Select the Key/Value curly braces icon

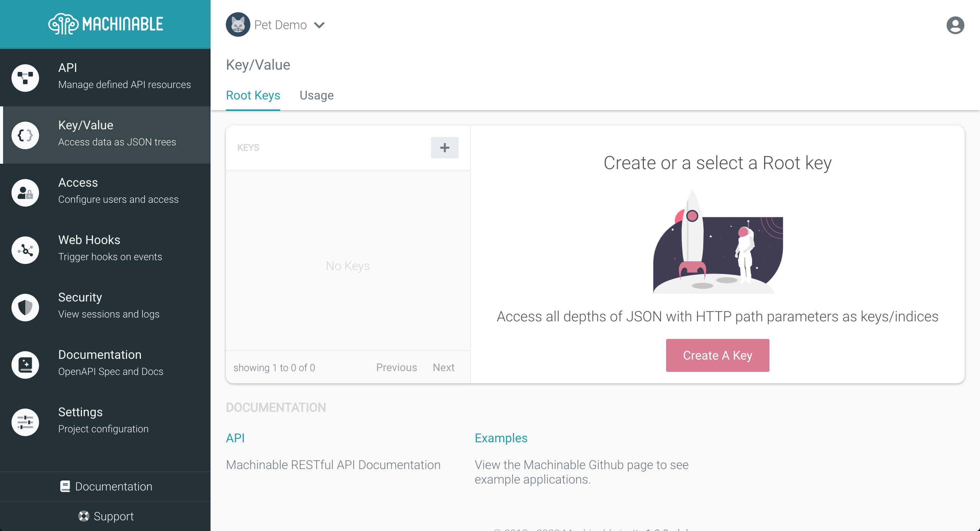click(25, 135)
